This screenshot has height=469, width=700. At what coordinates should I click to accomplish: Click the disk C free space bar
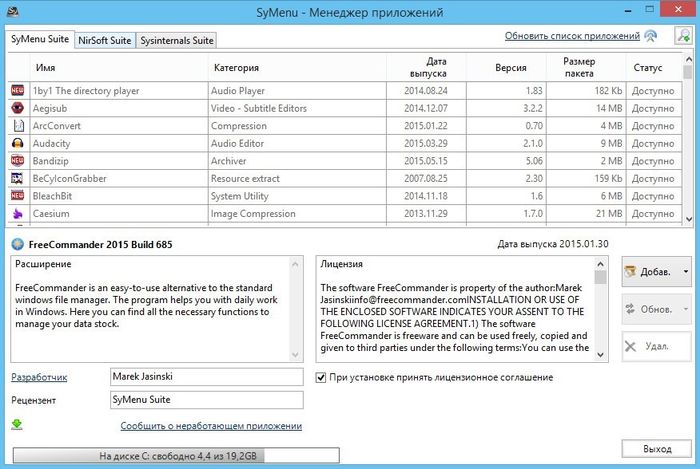(x=176, y=456)
